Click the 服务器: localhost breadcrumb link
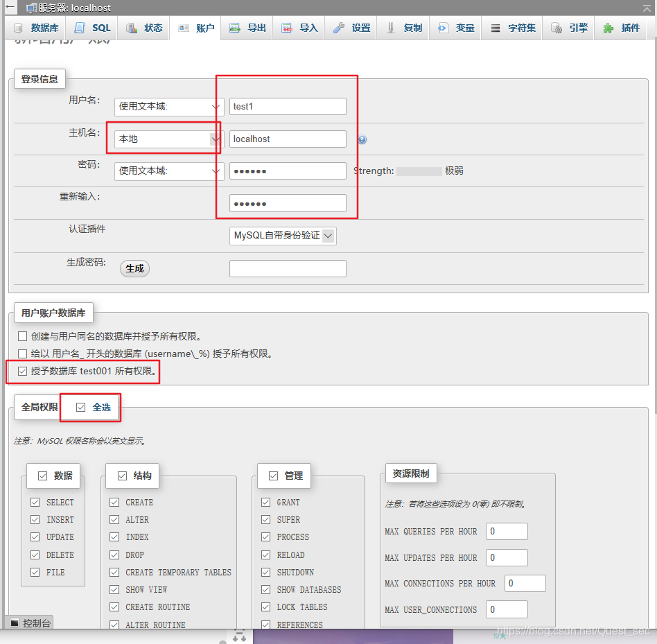Screen dimensions: 657x644 click(x=74, y=8)
